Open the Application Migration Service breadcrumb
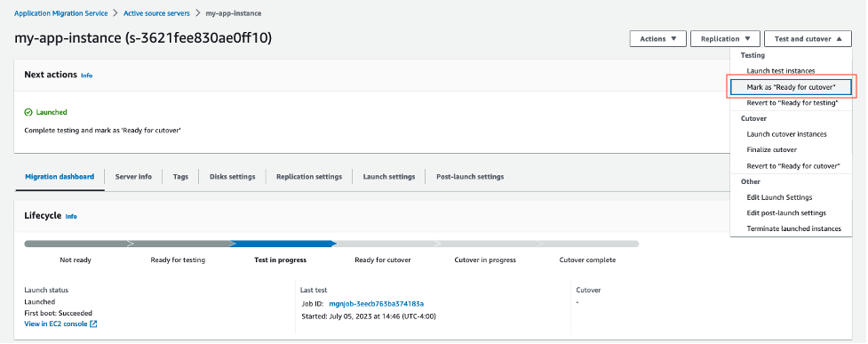The width and height of the screenshot is (868, 344). [x=61, y=12]
